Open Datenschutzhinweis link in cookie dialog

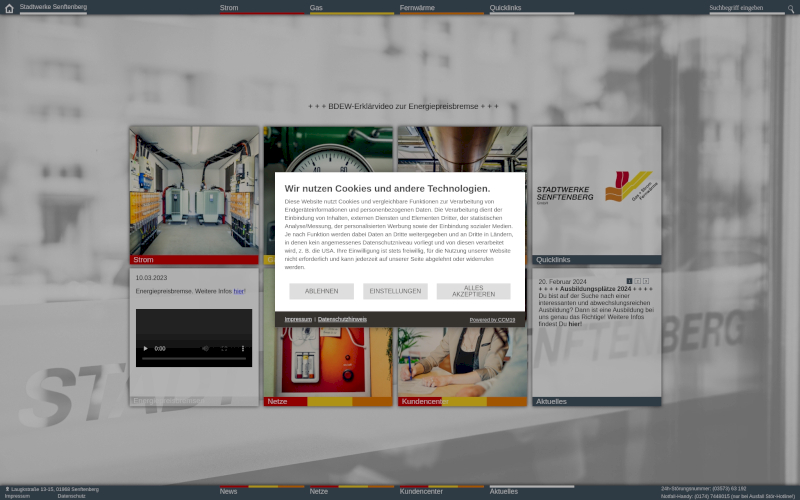[x=342, y=319]
